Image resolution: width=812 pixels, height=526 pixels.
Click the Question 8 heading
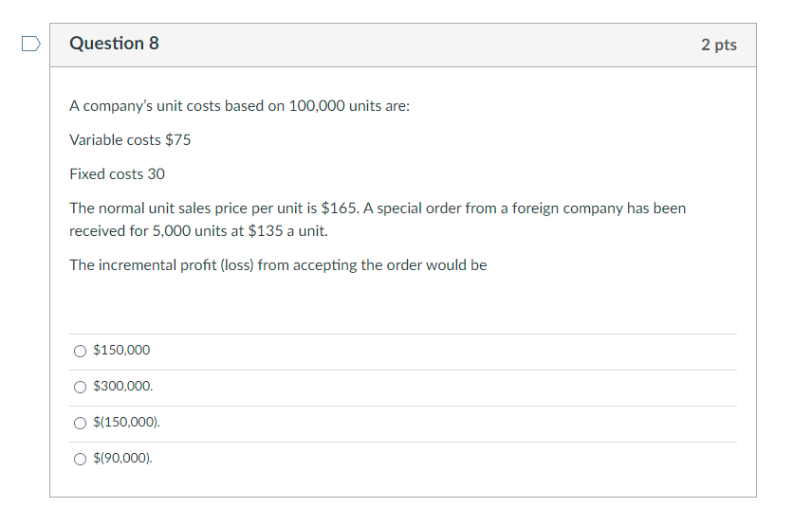click(114, 44)
